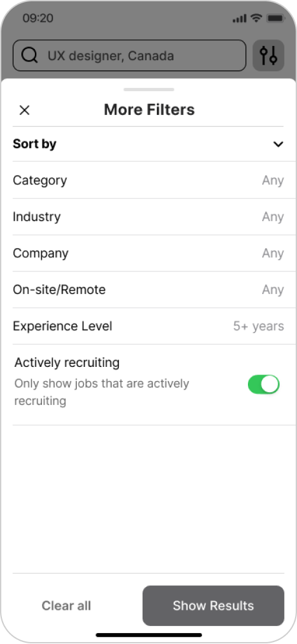Image resolution: width=297 pixels, height=644 pixels.
Task: Expand the Sort by chevron
Action: 278,144
